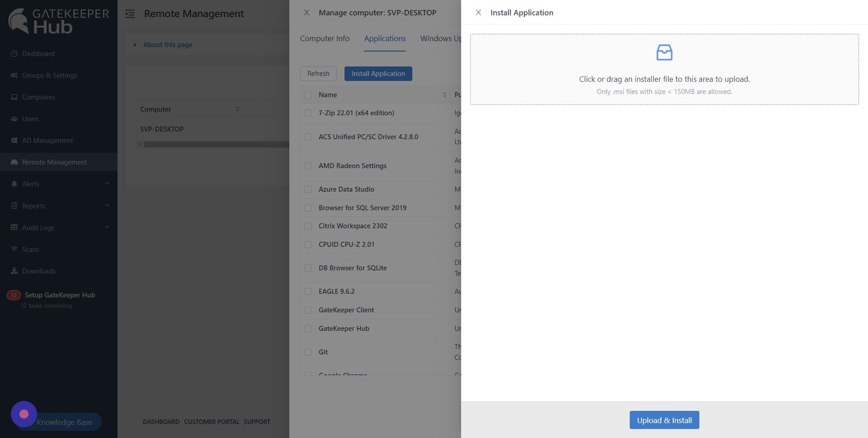868x438 pixels.
Task: Select the Applications tab
Action: pyautogui.click(x=385, y=38)
